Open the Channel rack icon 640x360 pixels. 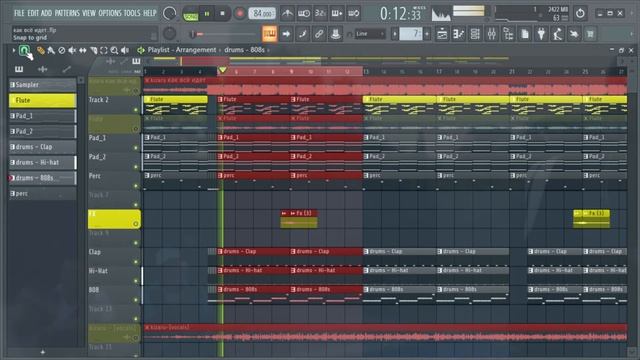point(475,34)
